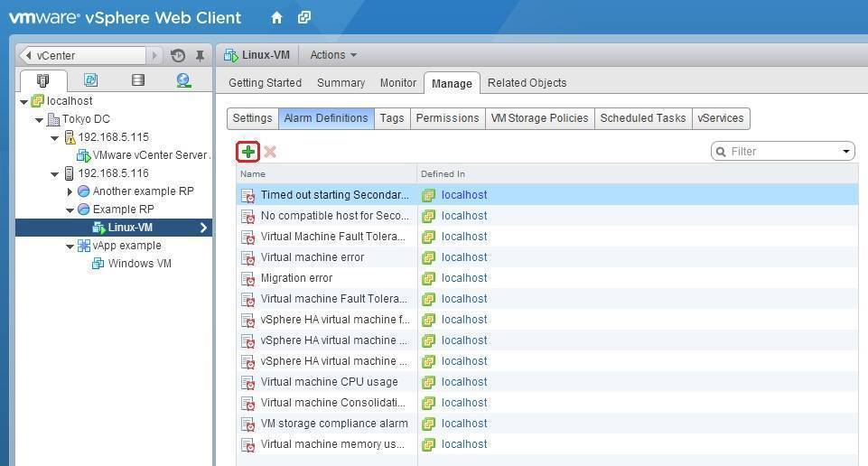Select Windows VM in the inventory tree
Screen dimensions: 868x466
tap(139, 264)
